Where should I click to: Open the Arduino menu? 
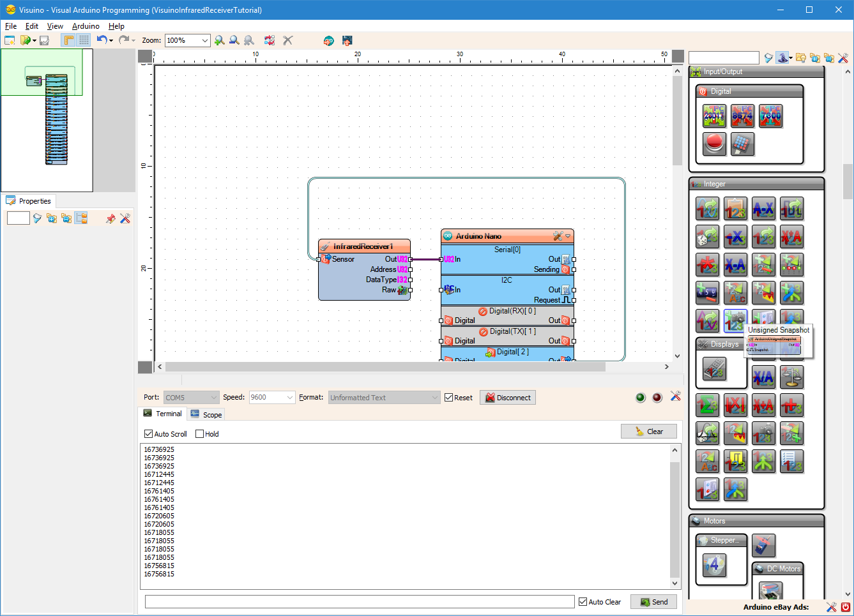86,26
